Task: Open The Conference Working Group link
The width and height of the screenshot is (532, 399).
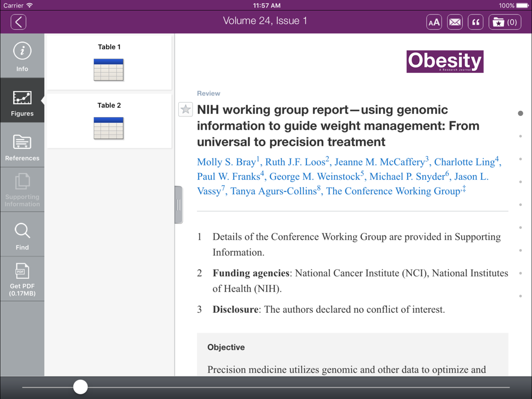Action: coord(396,190)
